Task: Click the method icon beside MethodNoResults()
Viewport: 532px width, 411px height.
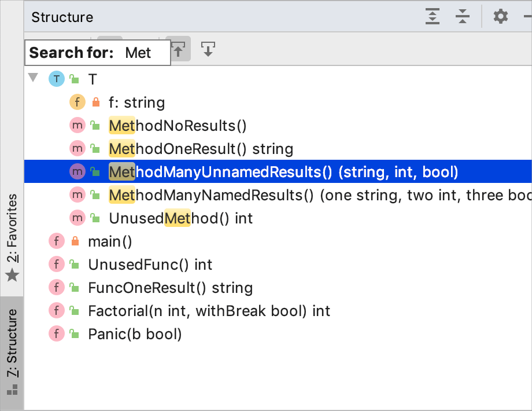Action: (x=77, y=125)
